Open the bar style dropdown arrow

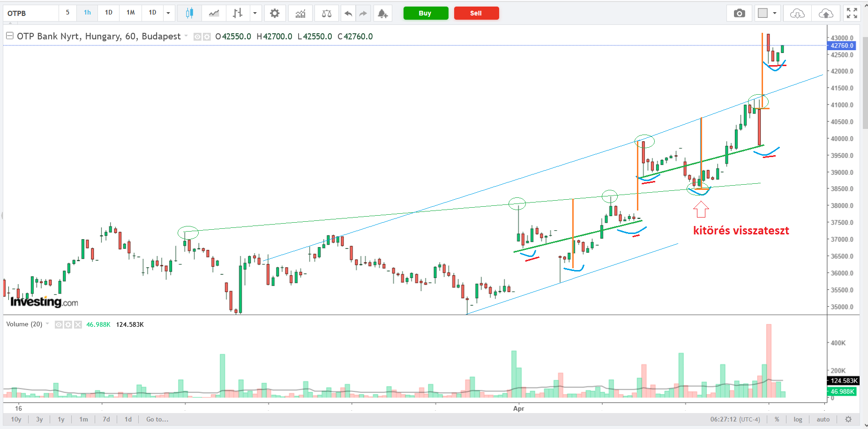pyautogui.click(x=255, y=13)
